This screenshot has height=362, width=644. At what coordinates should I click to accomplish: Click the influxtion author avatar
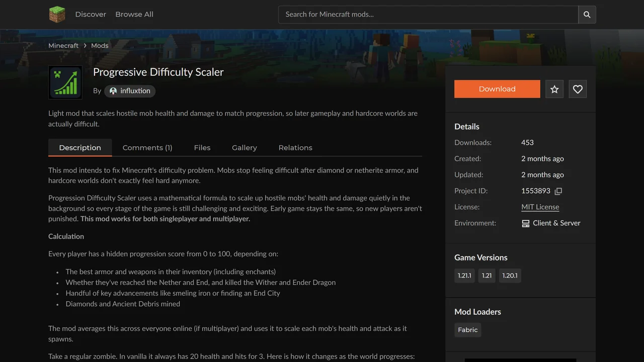[x=113, y=91]
